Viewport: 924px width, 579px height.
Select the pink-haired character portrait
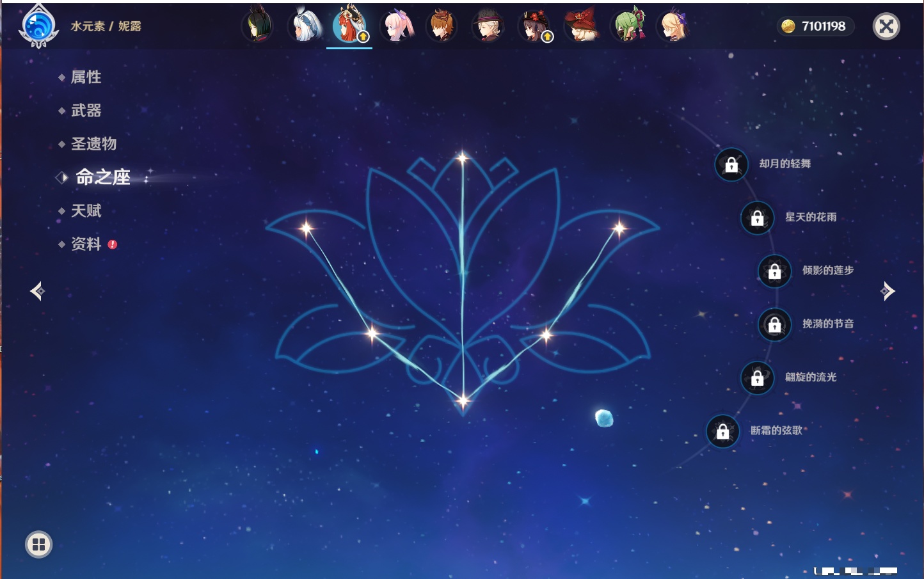pos(395,26)
